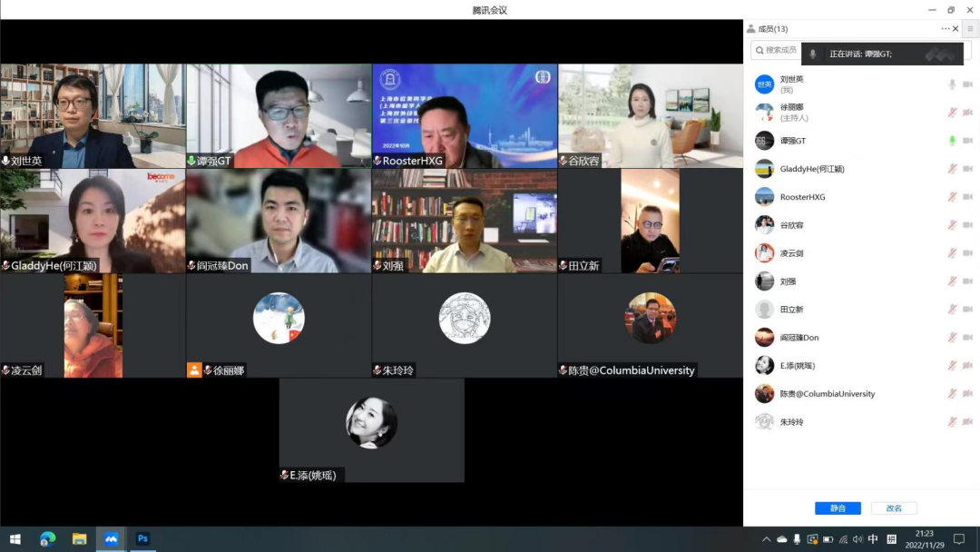The height and width of the screenshot is (552, 980).
Task: Open Photoshop from the taskbar
Action: 142,538
